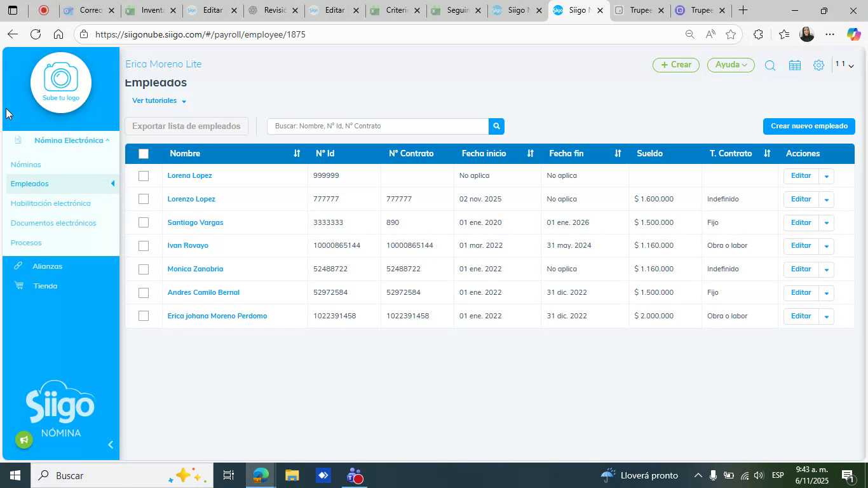Click the browser address bar URL
The image size is (868, 488).
(x=200, y=34)
